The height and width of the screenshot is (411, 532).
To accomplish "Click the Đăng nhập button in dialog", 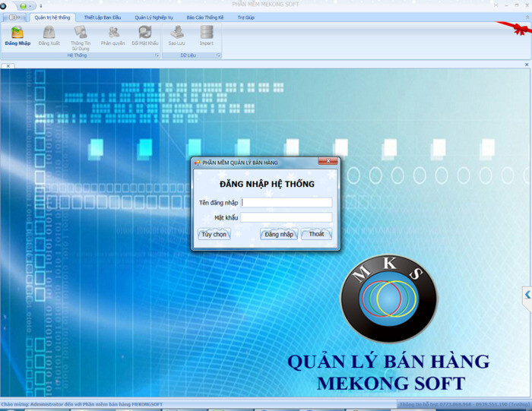I will [279, 234].
